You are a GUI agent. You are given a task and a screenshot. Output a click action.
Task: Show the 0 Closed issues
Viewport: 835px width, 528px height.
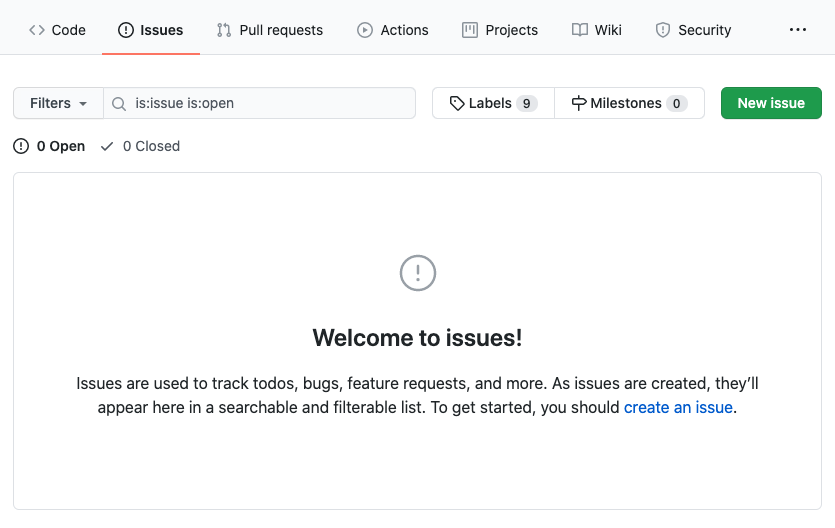click(140, 146)
